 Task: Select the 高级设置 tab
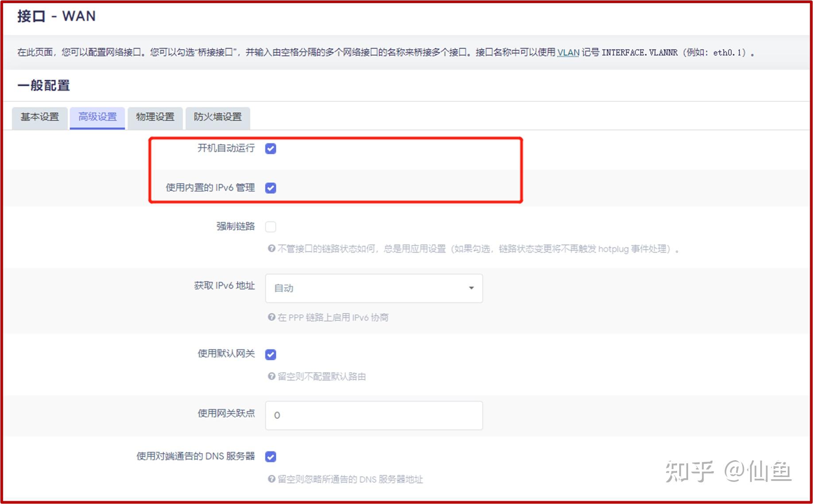(x=97, y=117)
